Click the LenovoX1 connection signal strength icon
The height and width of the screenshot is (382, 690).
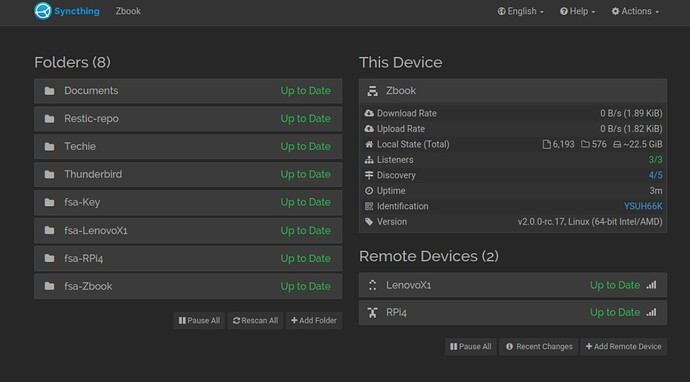click(x=651, y=285)
